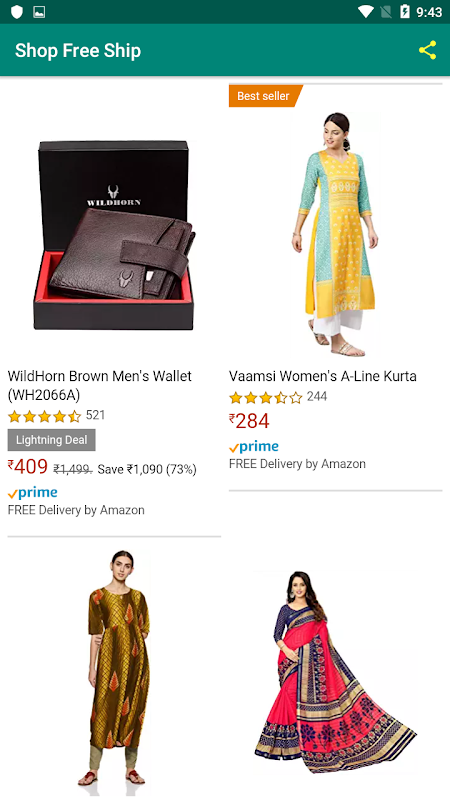Tap the prime logo under the Vaamsi Kurta
Image resolution: width=450 pixels, height=800 pixels.
coord(254,447)
